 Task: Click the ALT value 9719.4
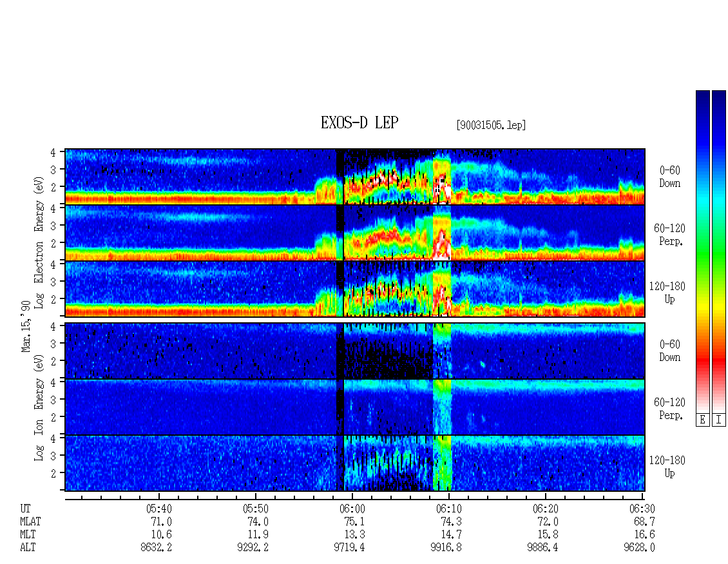(350, 548)
